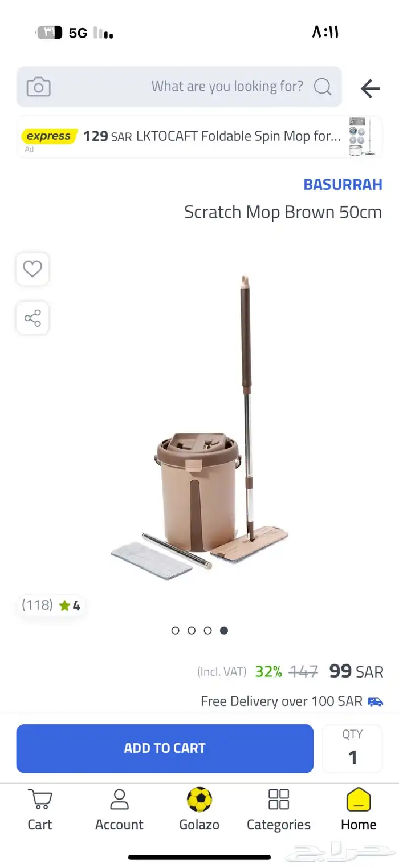The image size is (399, 868).
Task: Open the Cart tab
Action: 40,809
